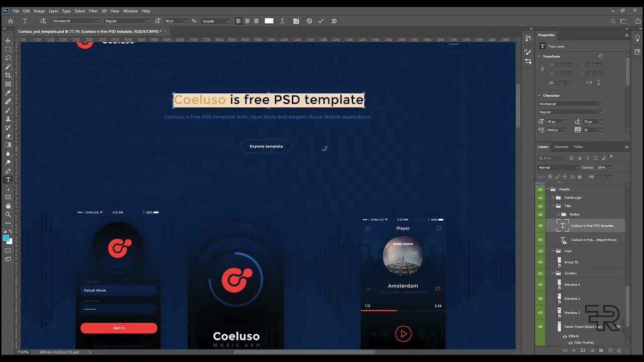Collapse the Transform section in Properties
Screen dimensions: 644x362
[539, 56]
